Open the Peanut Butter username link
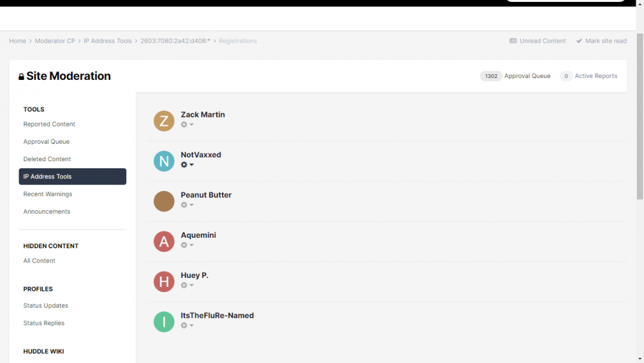 206,195
